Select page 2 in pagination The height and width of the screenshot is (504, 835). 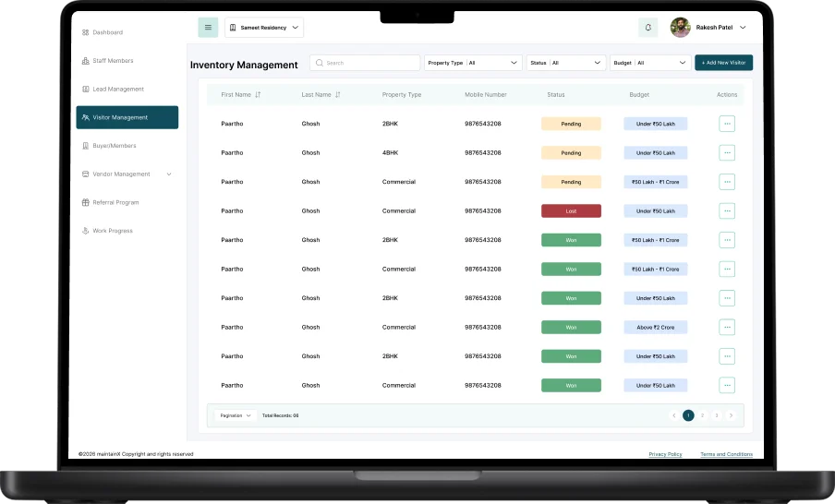(x=702, y=415)
